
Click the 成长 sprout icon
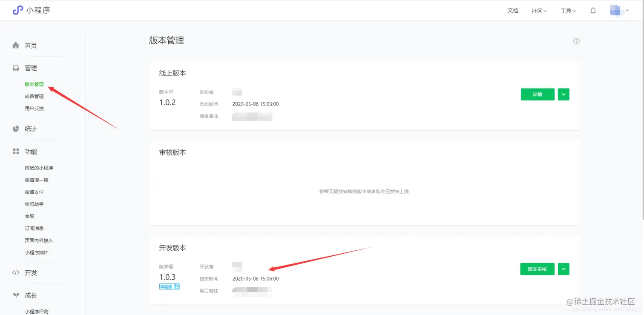pyautogui.click(x=16, y=295)
